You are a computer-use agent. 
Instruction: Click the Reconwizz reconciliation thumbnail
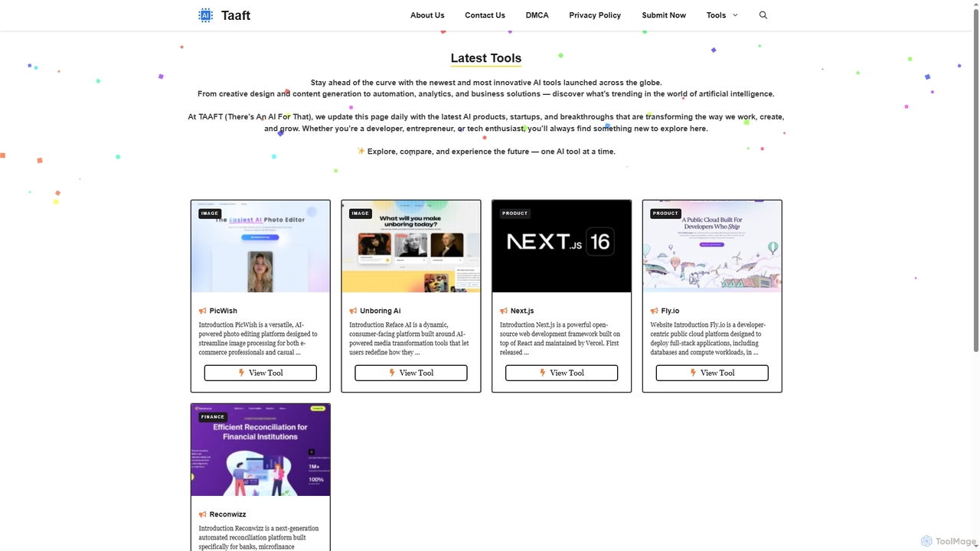(x=260, y=450)
